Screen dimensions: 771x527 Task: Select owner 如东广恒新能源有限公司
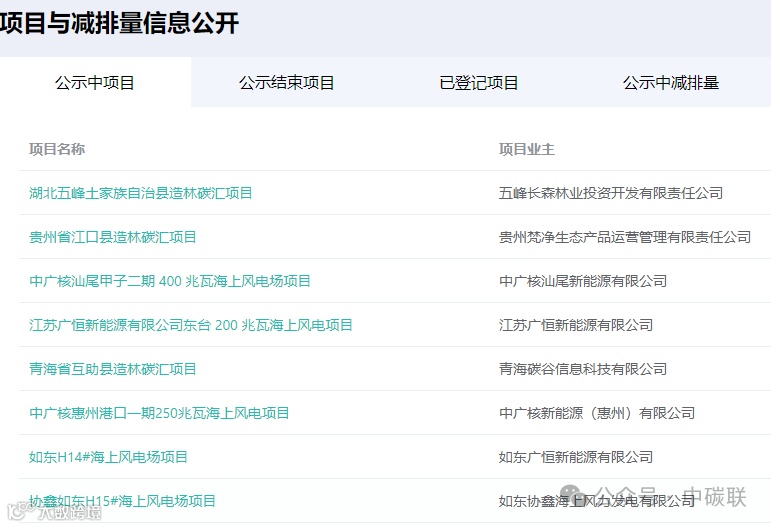point(576,457)
